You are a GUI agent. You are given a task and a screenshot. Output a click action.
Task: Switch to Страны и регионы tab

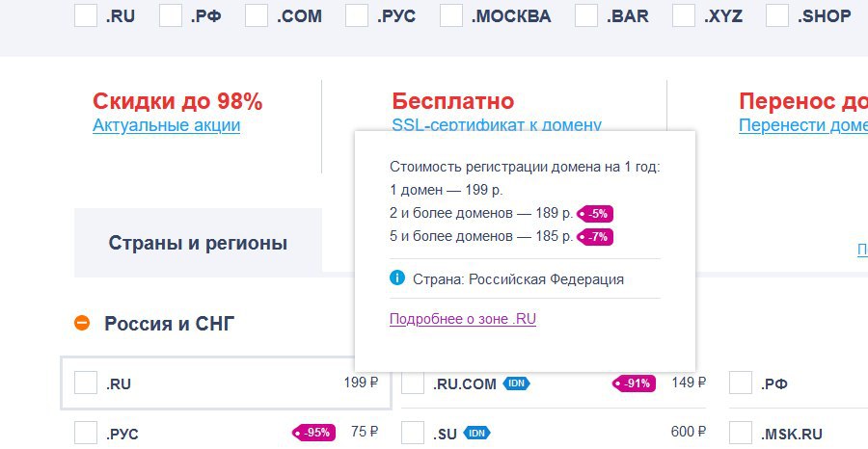(x=198, y=243)
